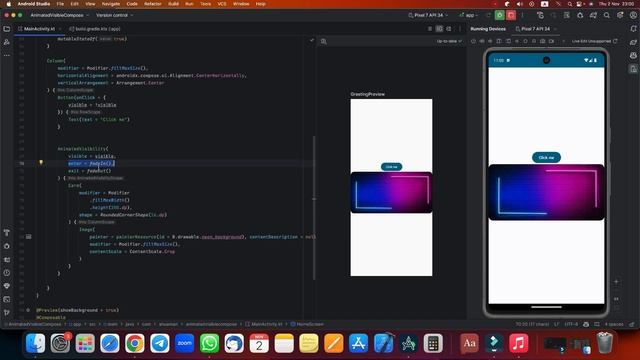Click the zoom-in plus in the emulator panel

616,282
